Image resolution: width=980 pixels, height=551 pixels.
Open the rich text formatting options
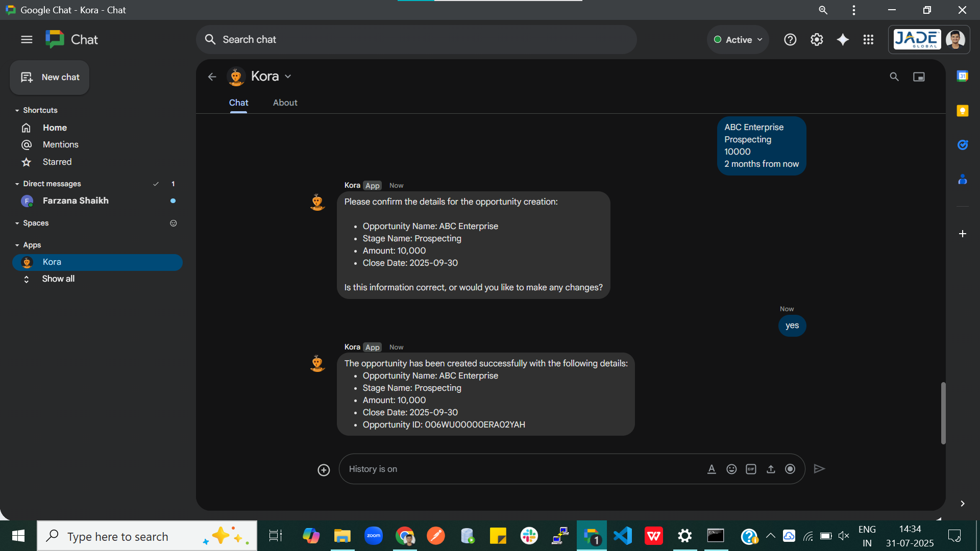[712, 469]
